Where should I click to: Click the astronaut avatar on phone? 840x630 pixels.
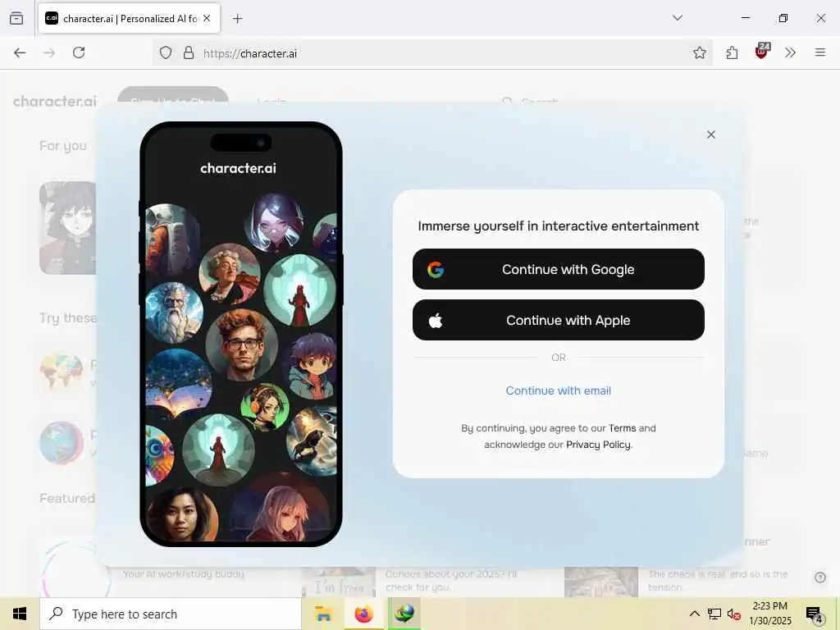tap(171, 240)
